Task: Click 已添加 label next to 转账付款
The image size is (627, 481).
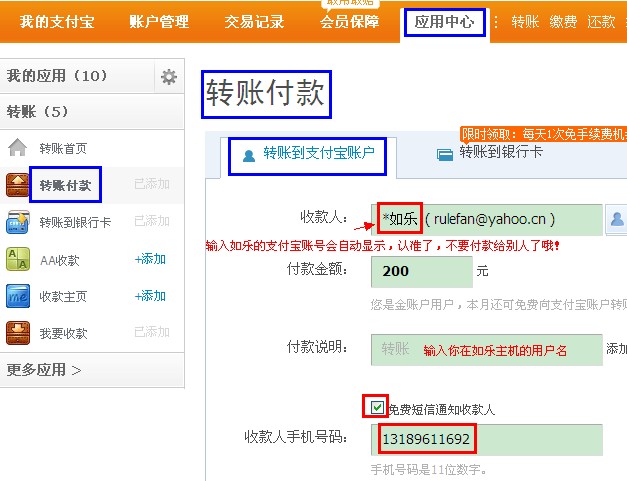Action: tap(152, 184)
